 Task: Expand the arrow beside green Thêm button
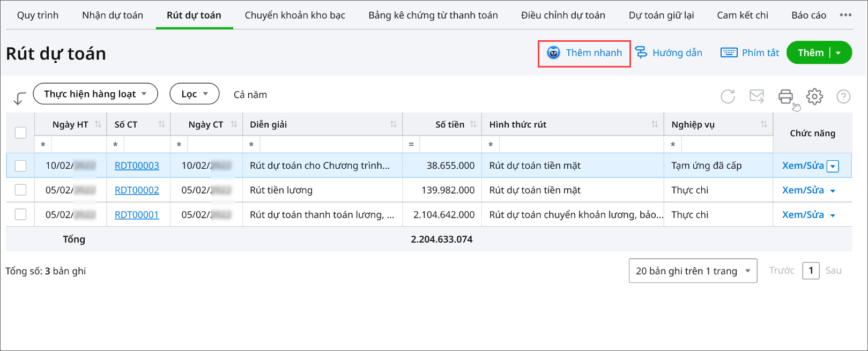pyautogui.click(x=839, y=53)
